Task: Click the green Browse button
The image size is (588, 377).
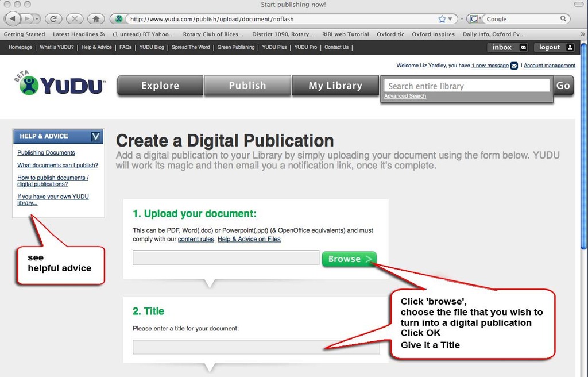Action: click(349, 259)
